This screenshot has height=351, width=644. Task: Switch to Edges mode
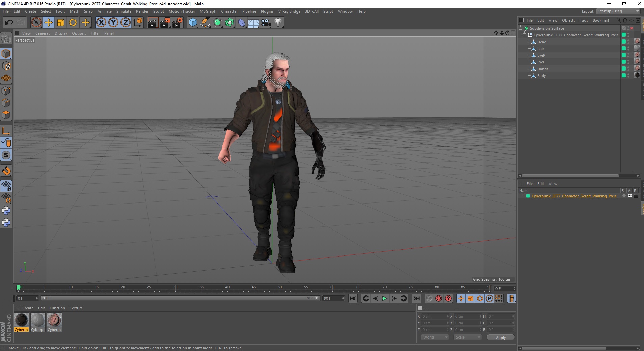pyautogui.click(x=6, y=103)
